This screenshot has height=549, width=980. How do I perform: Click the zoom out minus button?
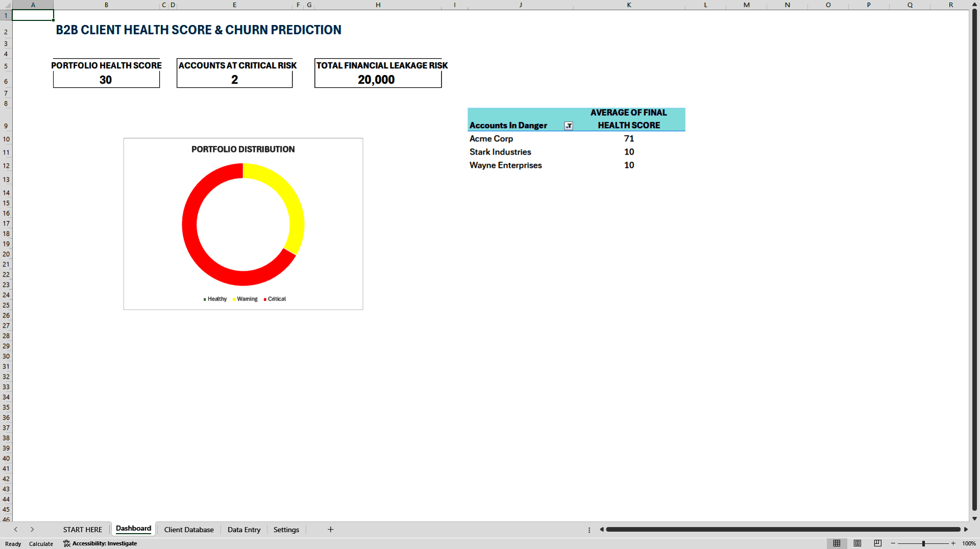[x=893, y=543]
